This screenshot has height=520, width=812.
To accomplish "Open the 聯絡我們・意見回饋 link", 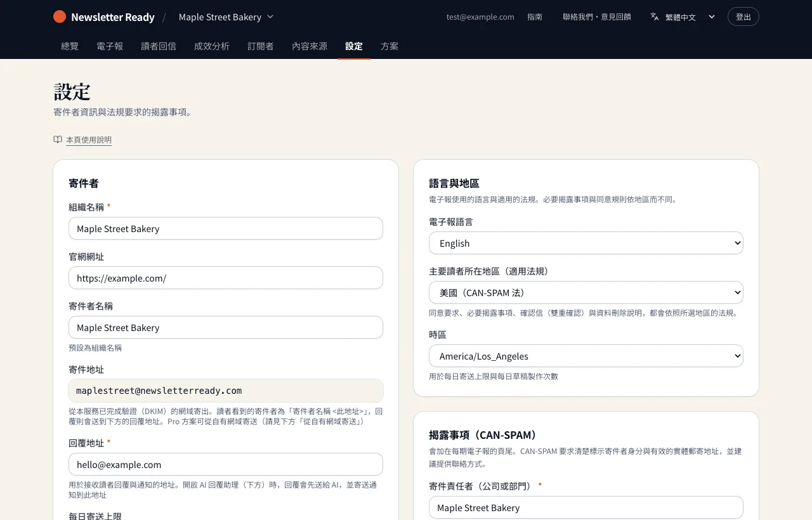I will click(x=597, y=17).
